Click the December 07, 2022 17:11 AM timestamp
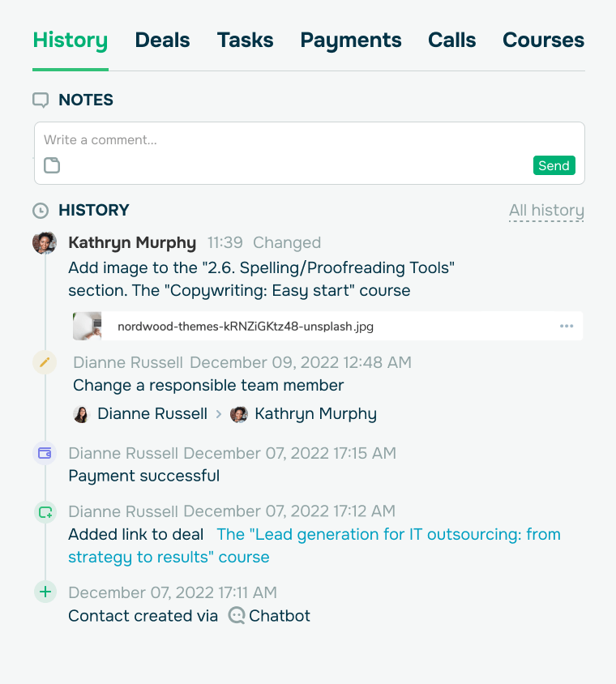This screenshot has height=684, width=616. tap(173, 593)
